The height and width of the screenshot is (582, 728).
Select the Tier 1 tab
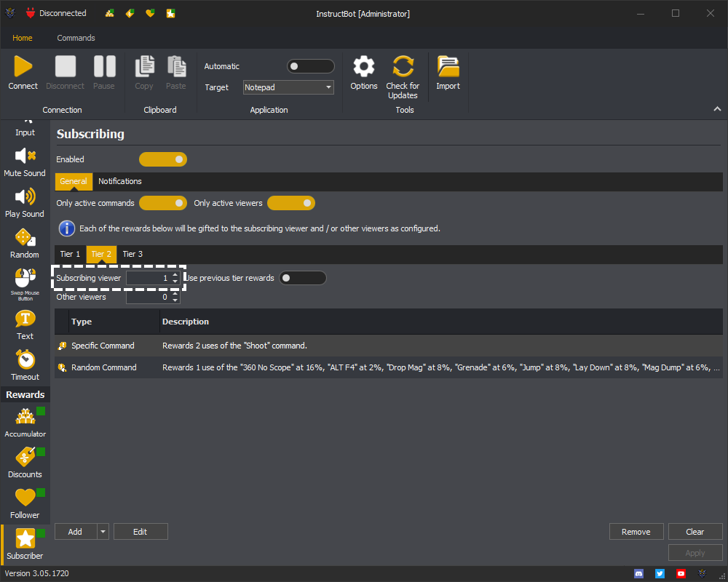[70, 255]
